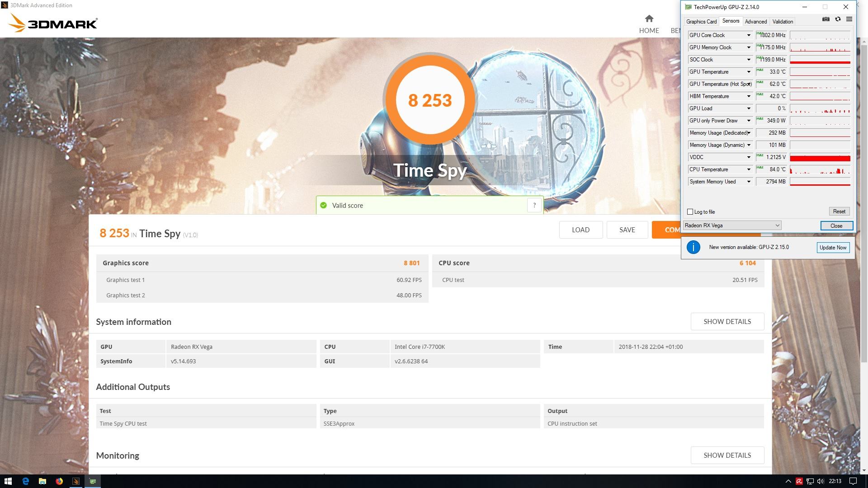Image resolution: width=868 pixels, height=488 pixels.
Task: Expand the GPU Temperature sensor dropdown
Action: point(749,72)
